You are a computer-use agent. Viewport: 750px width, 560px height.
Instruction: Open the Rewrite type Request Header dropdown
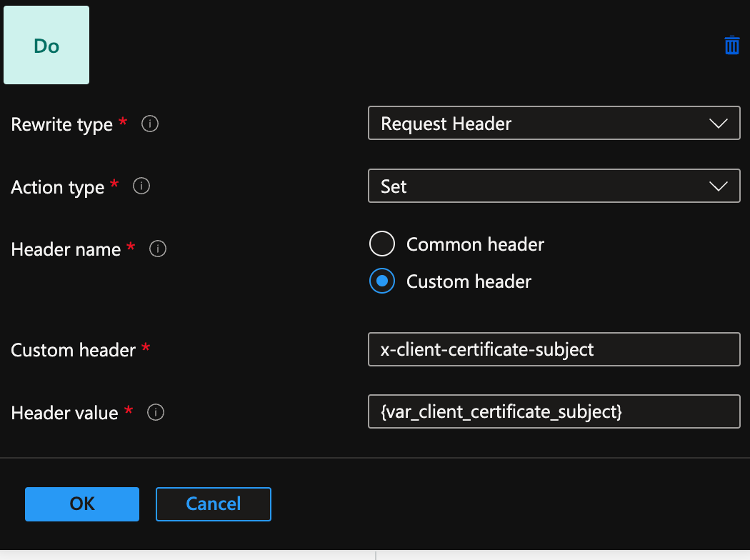tap(543, 124)
